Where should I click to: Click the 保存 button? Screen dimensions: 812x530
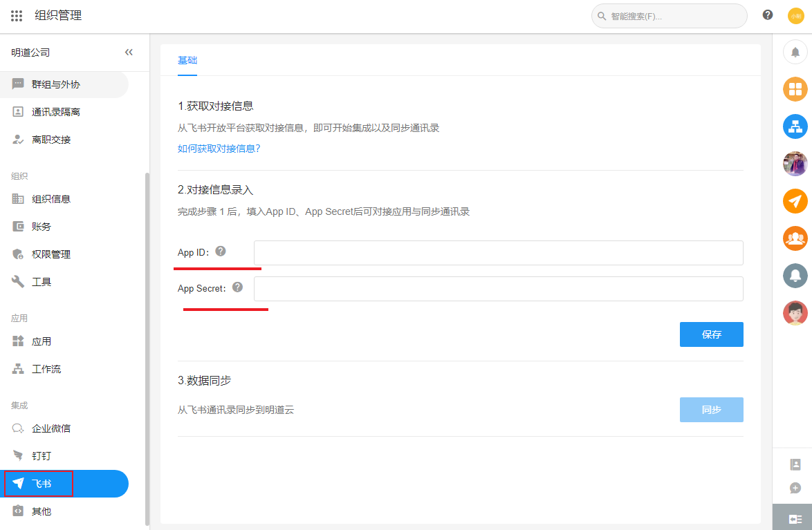tap(712, 334)
